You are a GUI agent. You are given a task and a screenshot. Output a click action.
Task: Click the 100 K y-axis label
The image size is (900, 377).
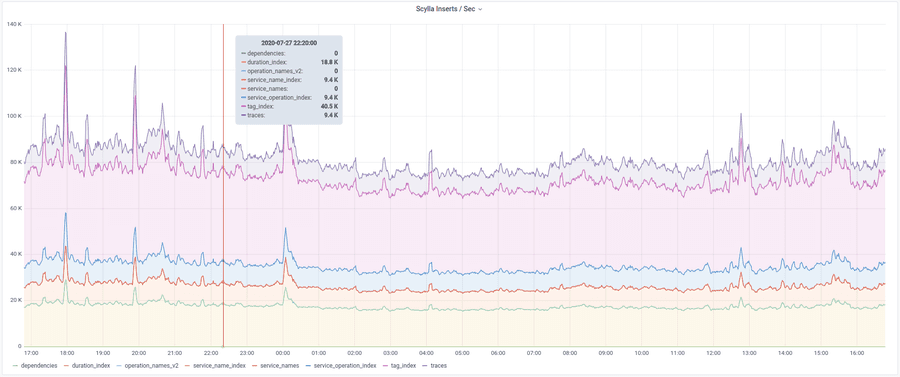pos(14,116)
